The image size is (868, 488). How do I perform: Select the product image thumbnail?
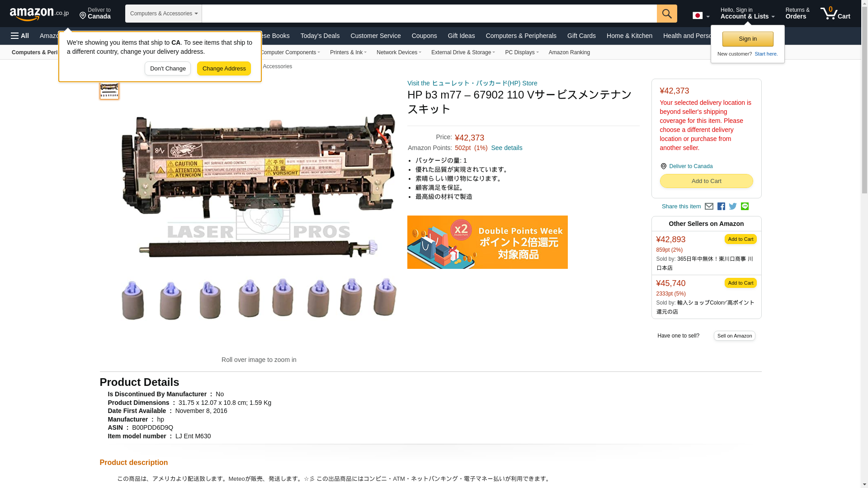click(109, 89)
